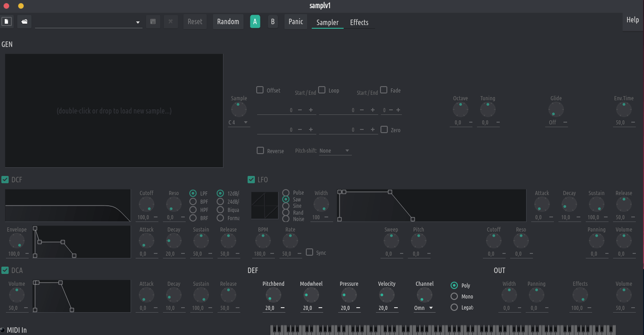Image resolution: width=644 pixels, height=335 pixels.
Task: Click the sample waveform display area
Action: click(114, 111)
